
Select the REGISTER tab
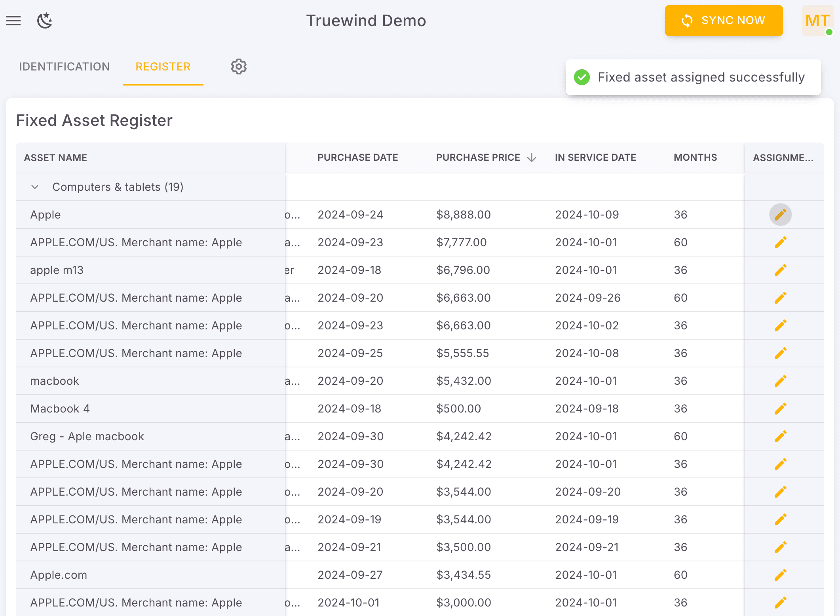pos(163,67)
